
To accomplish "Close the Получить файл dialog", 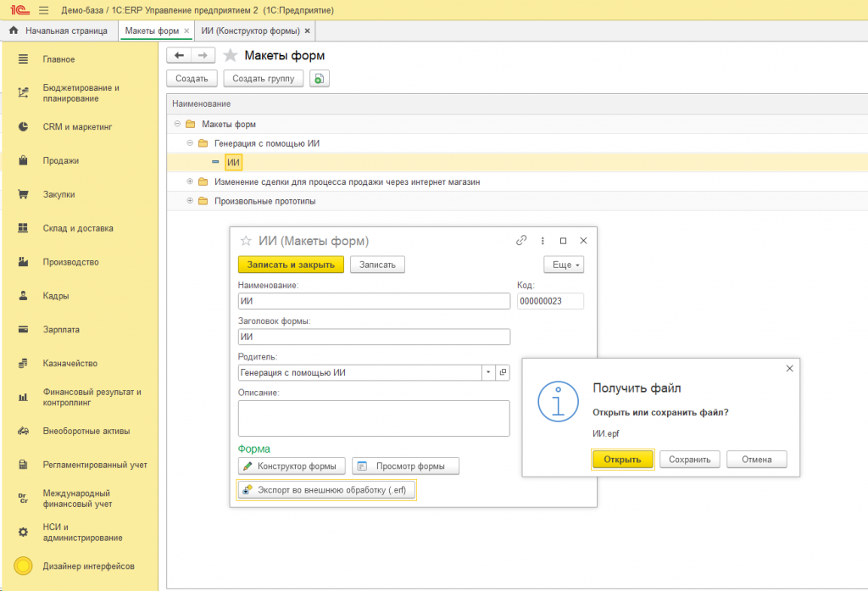I will pyautogui.click(x=789, y=368).
